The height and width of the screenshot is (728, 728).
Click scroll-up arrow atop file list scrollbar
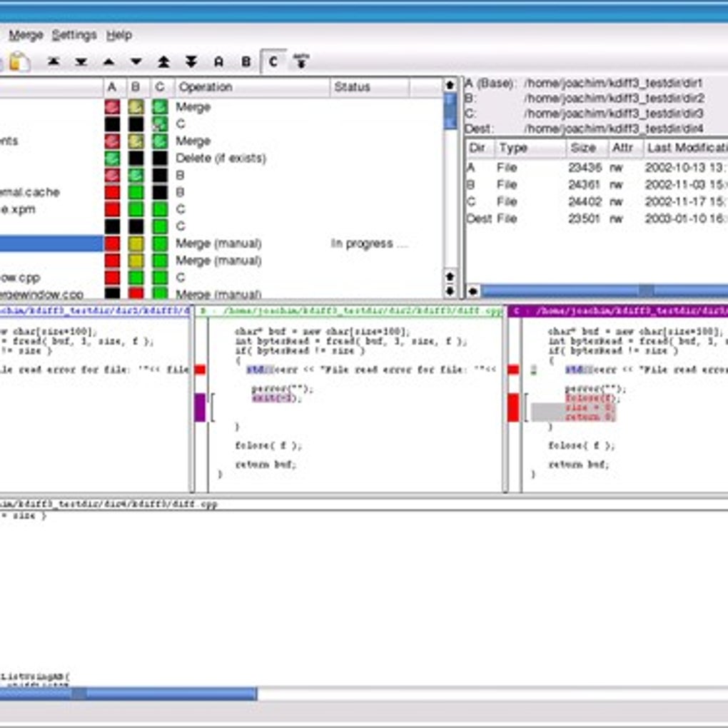pos(450,86)
